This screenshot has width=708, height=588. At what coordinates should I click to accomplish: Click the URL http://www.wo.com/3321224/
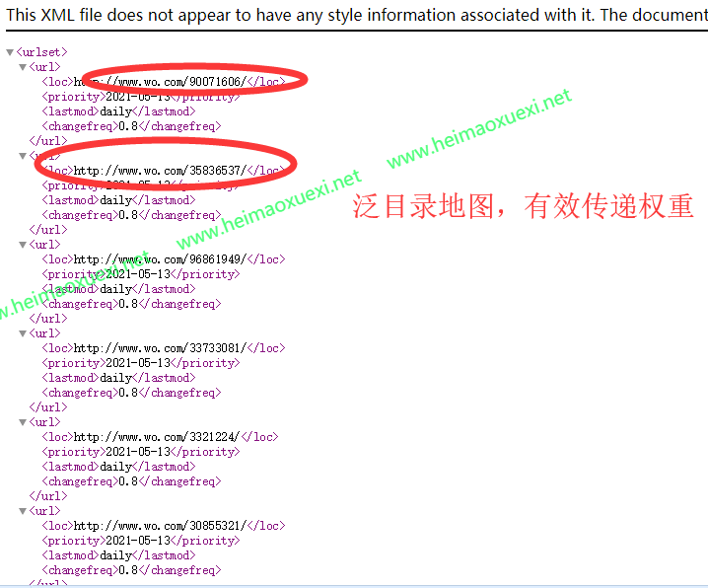pyautogui.click(x=155, y=437)
